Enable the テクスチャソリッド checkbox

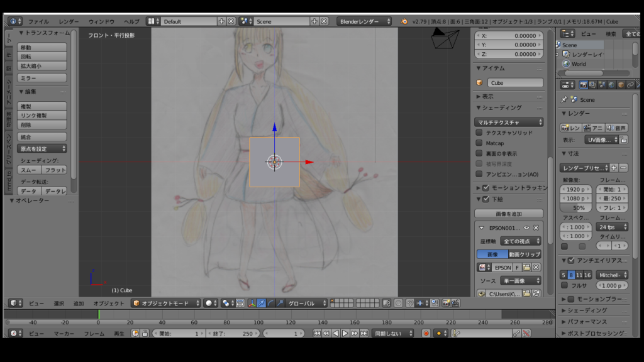(479, 133)
